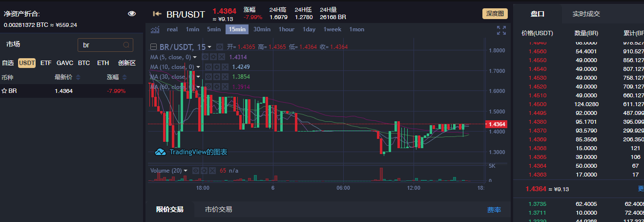
Task: Enter fullscreen chart mode
Action: point(501,30)
